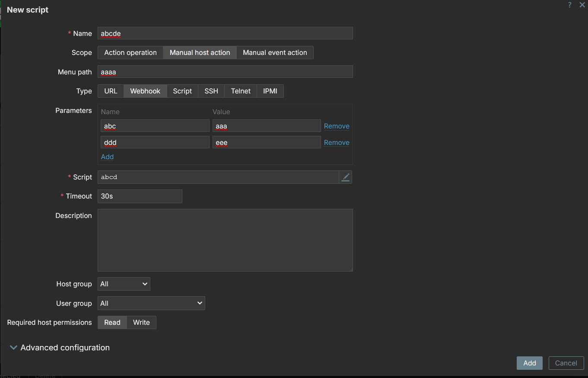Image resolution: width=588 pixels, height=378 pixels.
Task: Close the New script dialog
Action: [x=582, y=4]
